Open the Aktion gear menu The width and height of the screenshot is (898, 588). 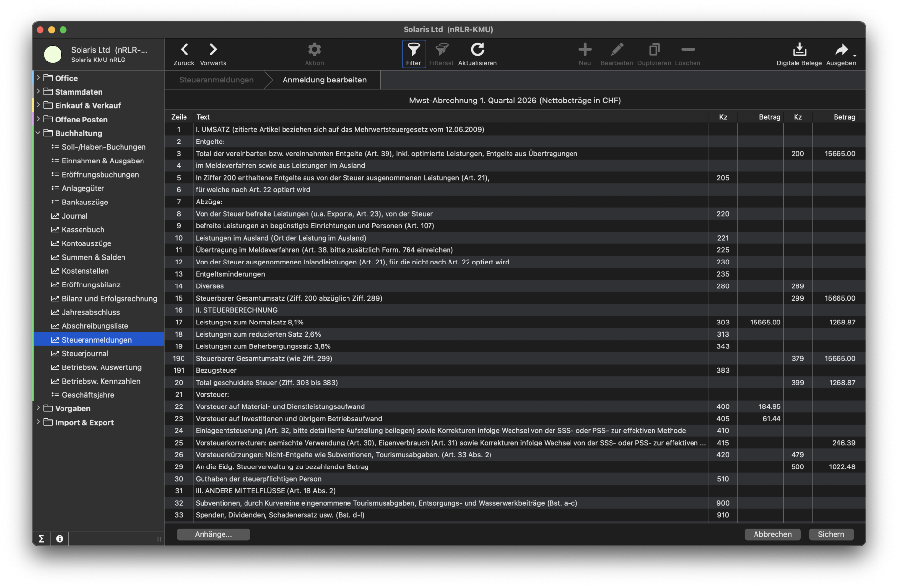[x=314, y=50]
